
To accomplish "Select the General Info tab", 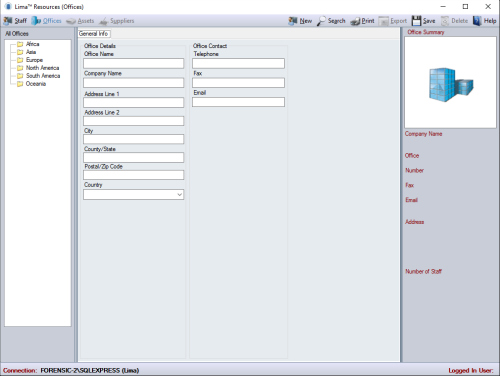I will pos(94,34).
